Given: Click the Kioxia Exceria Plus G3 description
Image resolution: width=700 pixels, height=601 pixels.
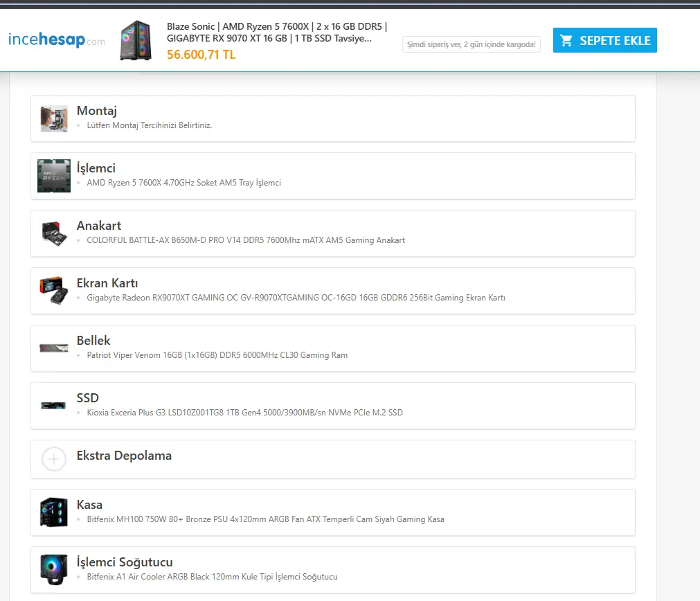Looking at the screenshot, I should coord(244,413).
